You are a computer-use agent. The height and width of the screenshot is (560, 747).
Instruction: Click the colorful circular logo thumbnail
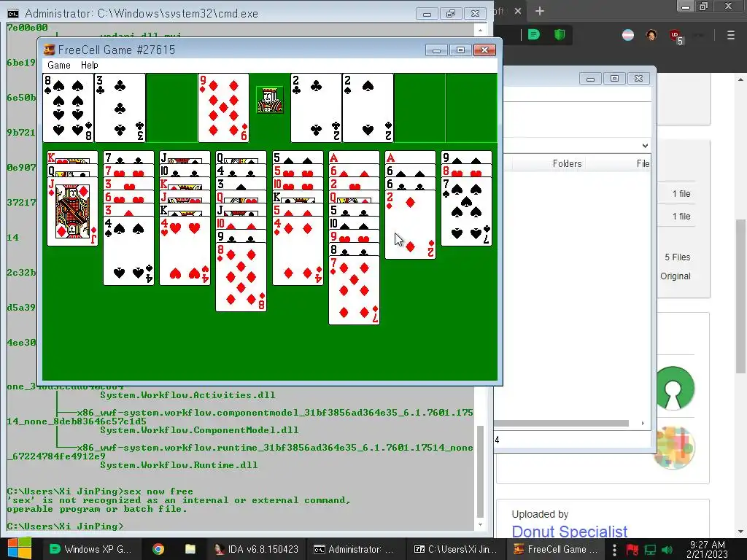[x=673, y=448]
